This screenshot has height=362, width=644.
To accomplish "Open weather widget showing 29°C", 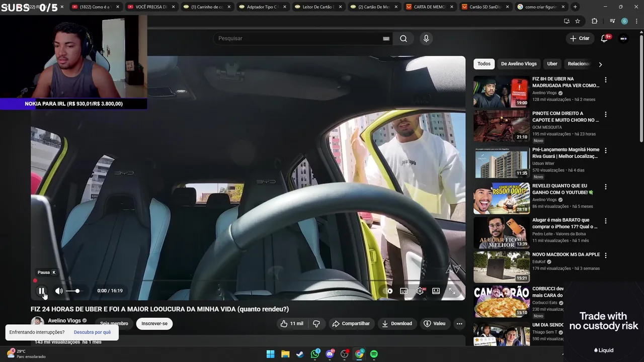I will (26, 354).
